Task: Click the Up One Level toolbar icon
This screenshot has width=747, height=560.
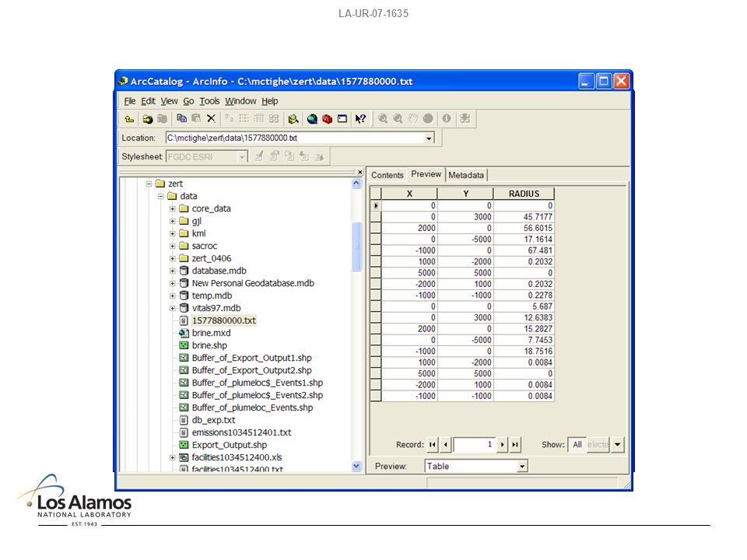Action: [x=129, y=118]
